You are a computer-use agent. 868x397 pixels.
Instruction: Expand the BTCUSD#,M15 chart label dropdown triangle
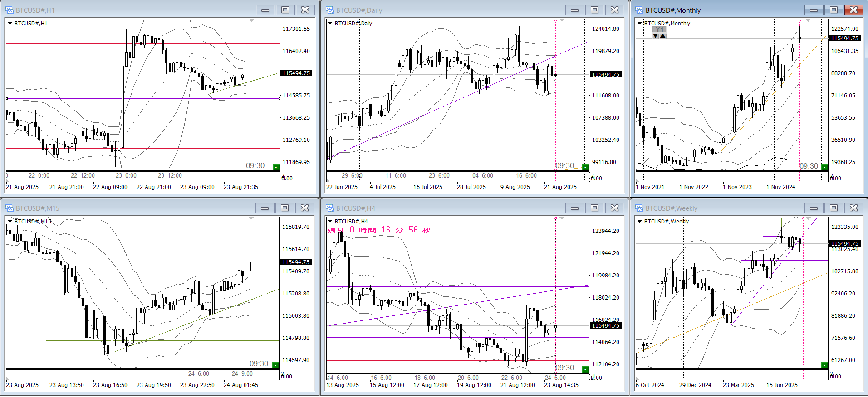10,222
